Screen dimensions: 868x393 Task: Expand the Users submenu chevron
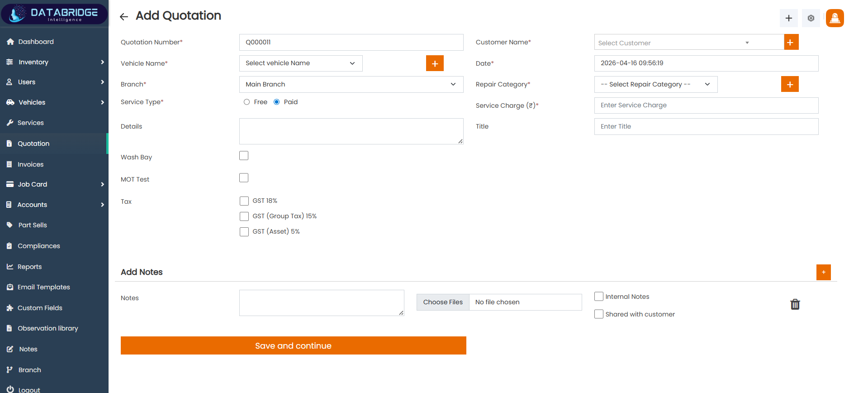tap(102, 82)
